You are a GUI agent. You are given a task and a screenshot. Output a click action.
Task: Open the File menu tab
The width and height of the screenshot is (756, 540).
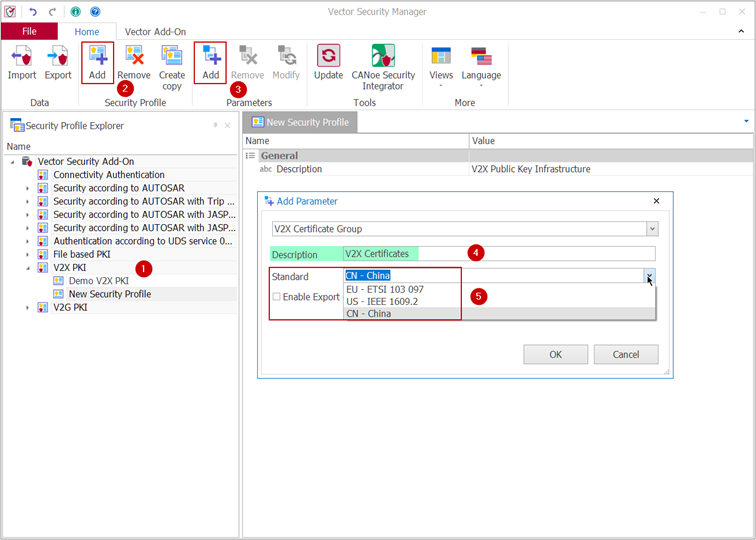click(29, 31)
